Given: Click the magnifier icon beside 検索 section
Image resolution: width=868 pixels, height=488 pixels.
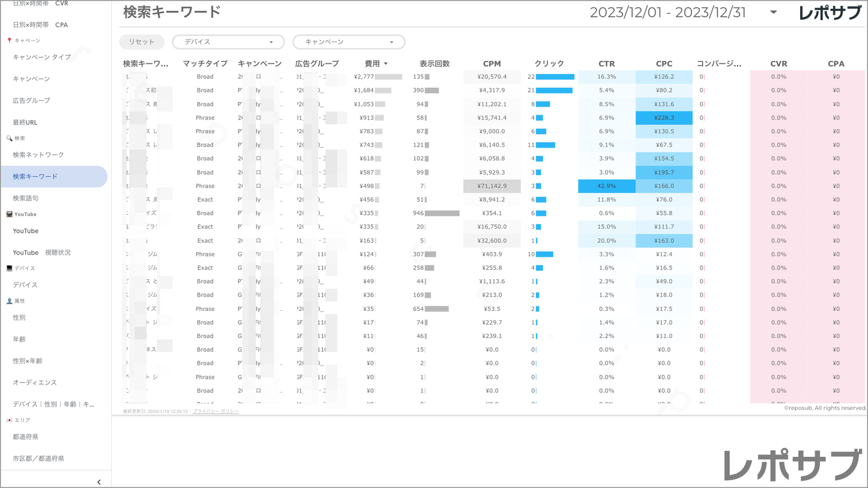Looking at the screenshot, I should coord(9,139).
